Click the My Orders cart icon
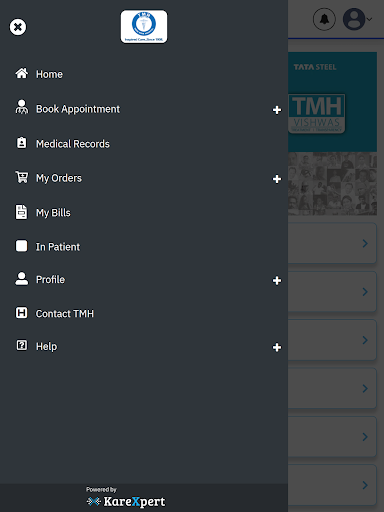 pyautogui.click(x=22, y=177)
